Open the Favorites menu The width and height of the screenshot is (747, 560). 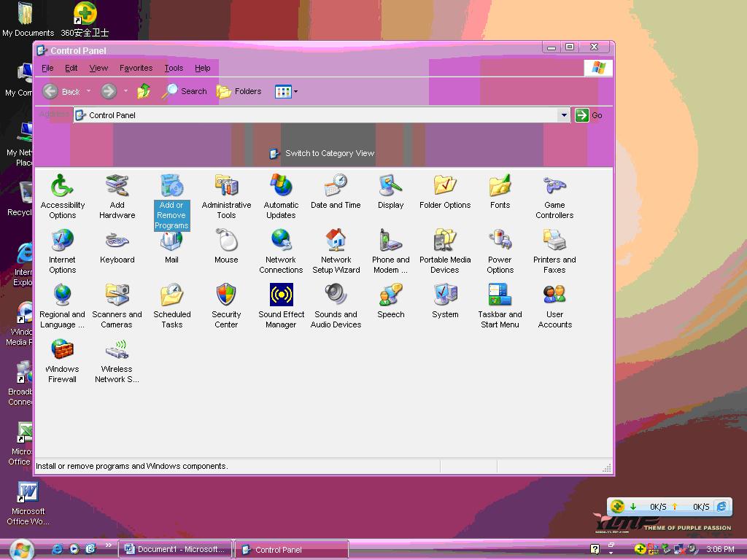coord(136,68)
